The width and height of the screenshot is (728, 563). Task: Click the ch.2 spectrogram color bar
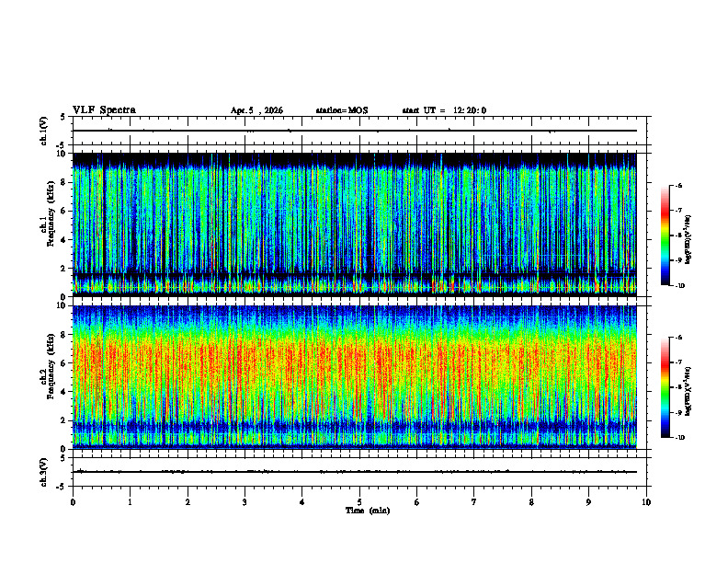[665, 387]
